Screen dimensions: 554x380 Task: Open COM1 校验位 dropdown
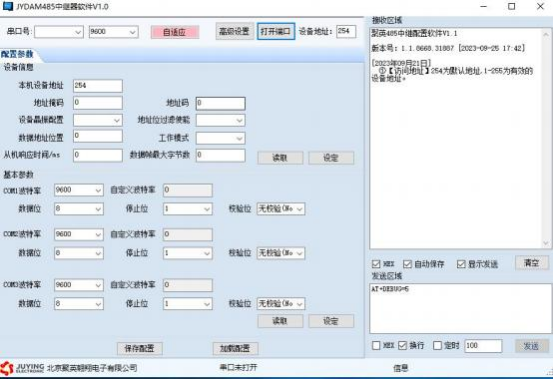[281, 209]
